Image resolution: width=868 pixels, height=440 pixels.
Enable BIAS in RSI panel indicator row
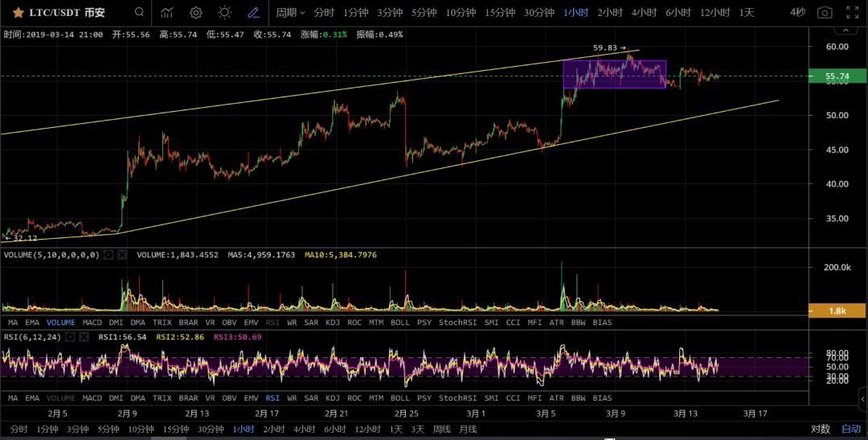point(602,398)
